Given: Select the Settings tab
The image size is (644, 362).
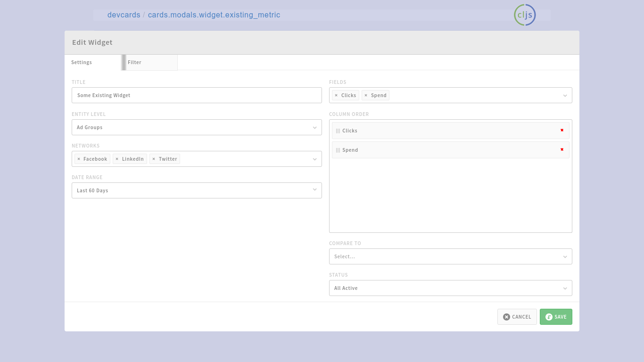Looking at the screenshot, I should click(x=93, y=62).
